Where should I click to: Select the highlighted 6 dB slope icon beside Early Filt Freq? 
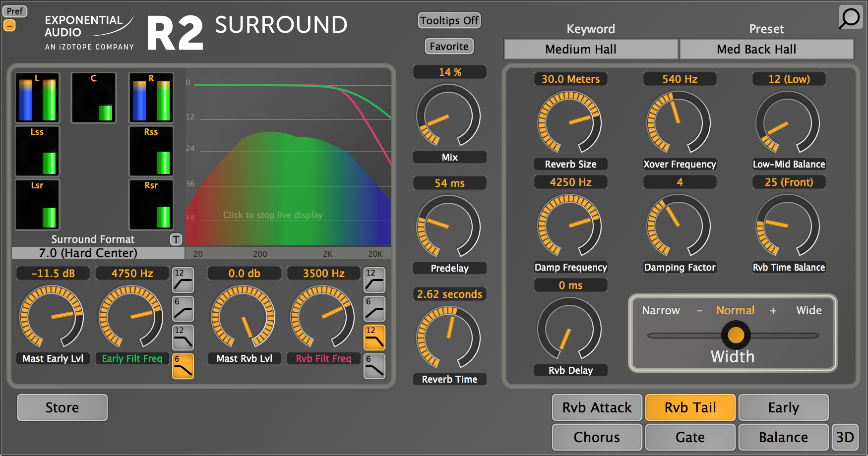tap(183, 366)
